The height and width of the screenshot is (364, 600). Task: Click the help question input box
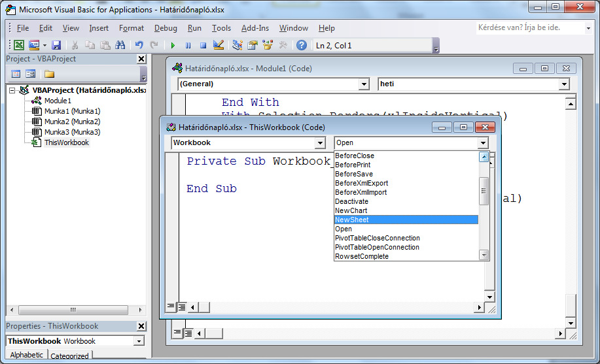click(x=531, y=27)
